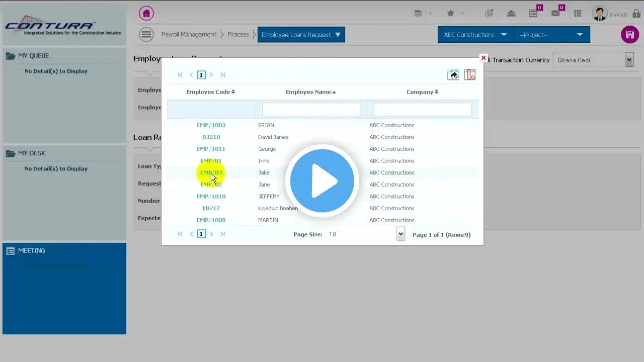
Task: Select employee code EMP/1003
Action: (x=211, y=125)
